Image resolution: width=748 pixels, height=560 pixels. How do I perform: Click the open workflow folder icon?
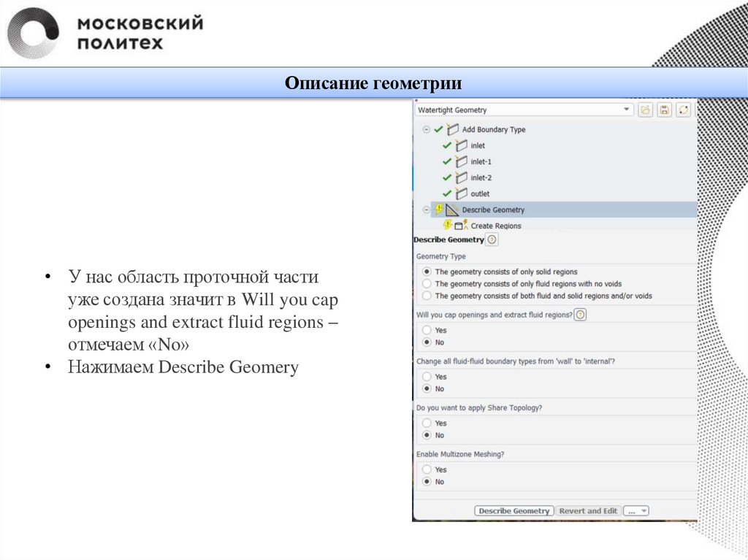click(x=645, y=110)
